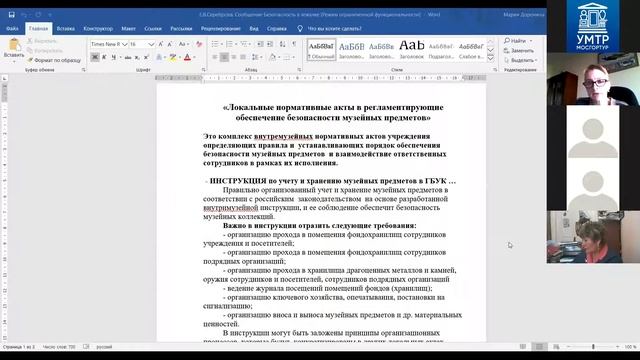Toggle strikethrough abc formatting
640x360 pixels.
pyautogui.click(x=128, y=58)
